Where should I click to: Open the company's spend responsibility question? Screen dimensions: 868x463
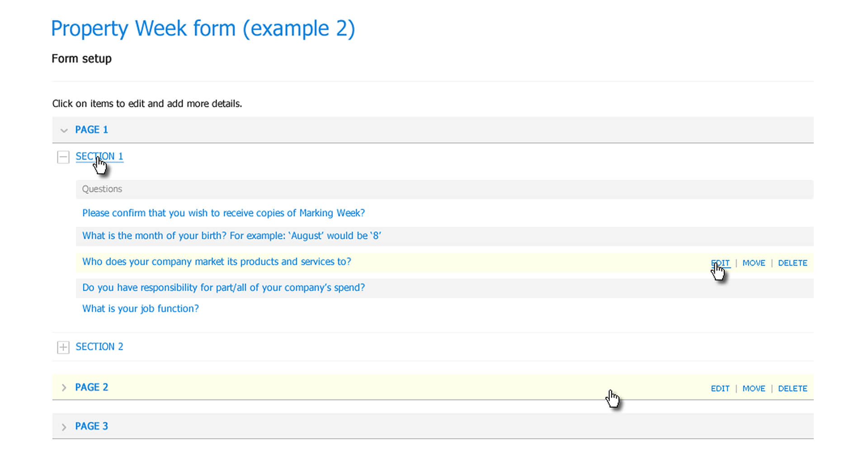point(223,288)
